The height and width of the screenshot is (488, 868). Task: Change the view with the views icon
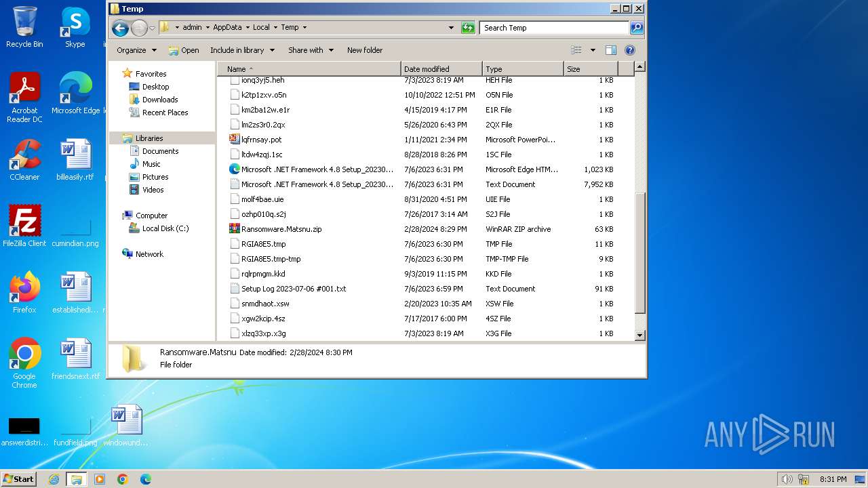576,50
